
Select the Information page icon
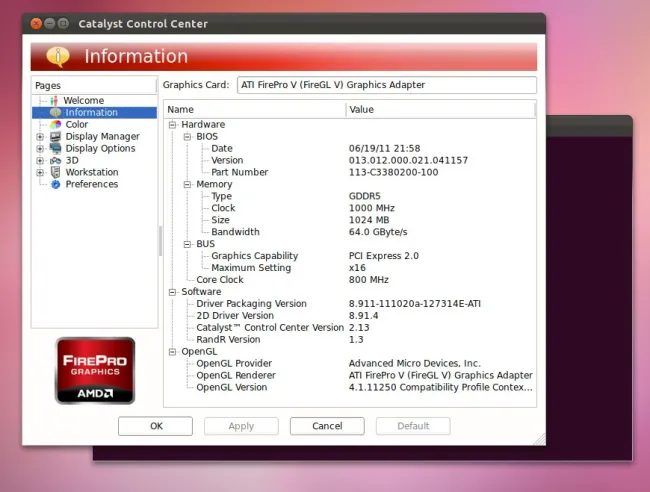click(56, 113)
